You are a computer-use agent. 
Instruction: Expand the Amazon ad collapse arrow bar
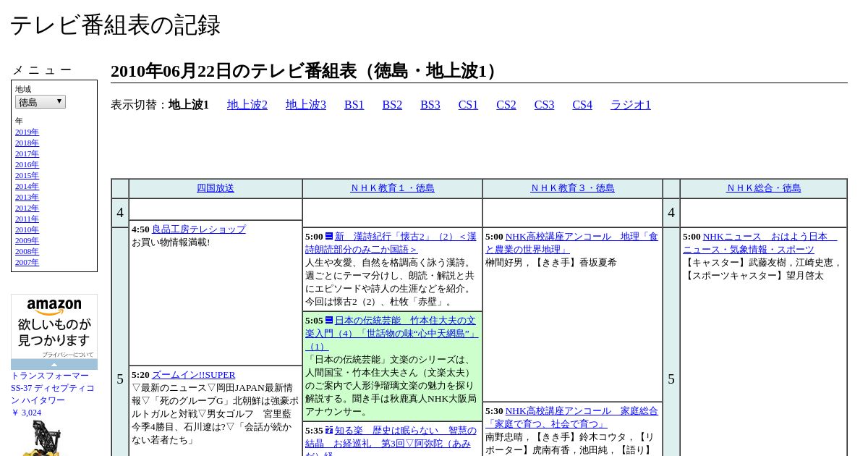point(54,364)
